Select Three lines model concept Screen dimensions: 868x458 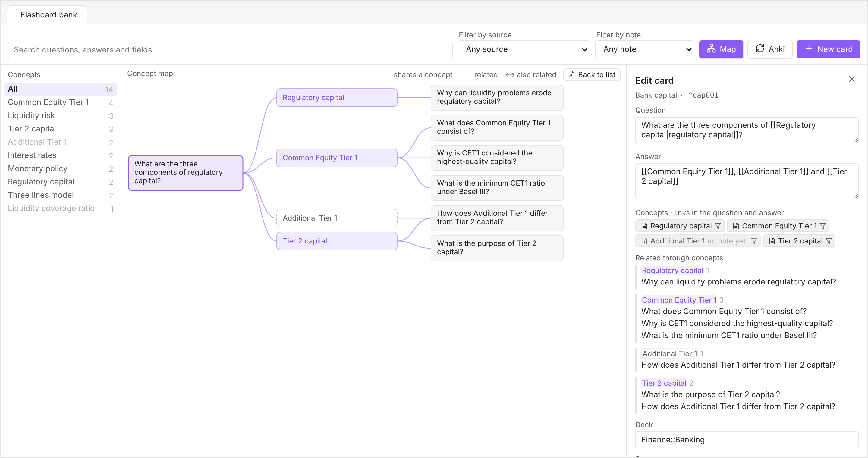[60, 195]
